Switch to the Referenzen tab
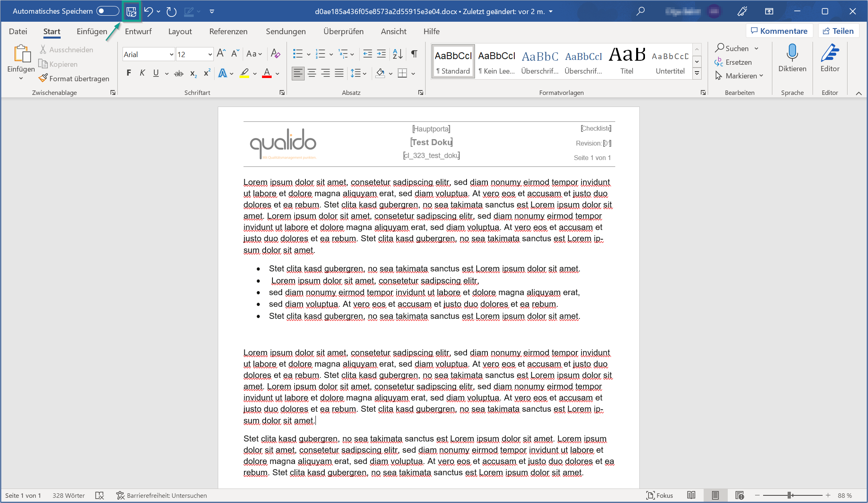 (228, 31)
